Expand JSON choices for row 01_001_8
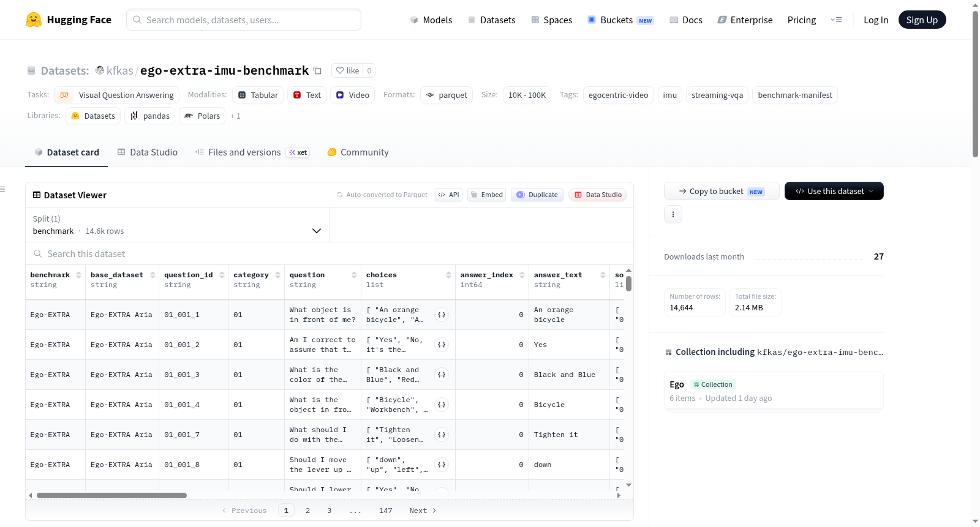 pos(442,465)
